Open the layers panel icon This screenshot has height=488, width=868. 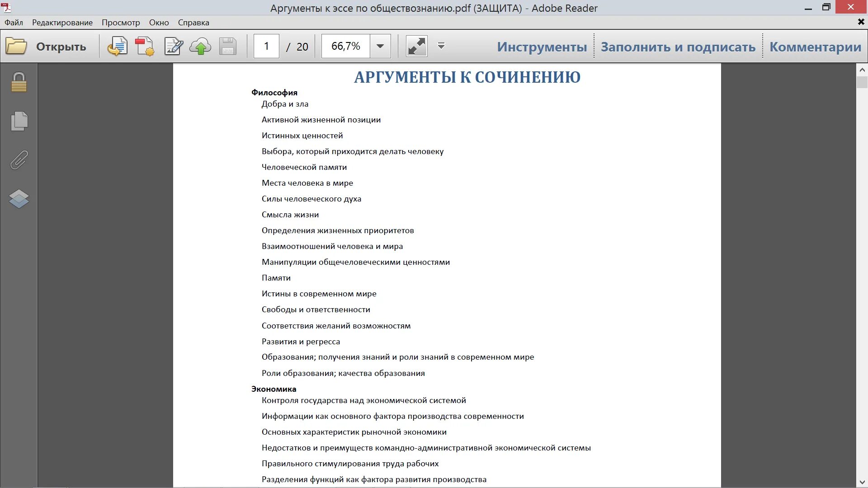click(19, 199)
